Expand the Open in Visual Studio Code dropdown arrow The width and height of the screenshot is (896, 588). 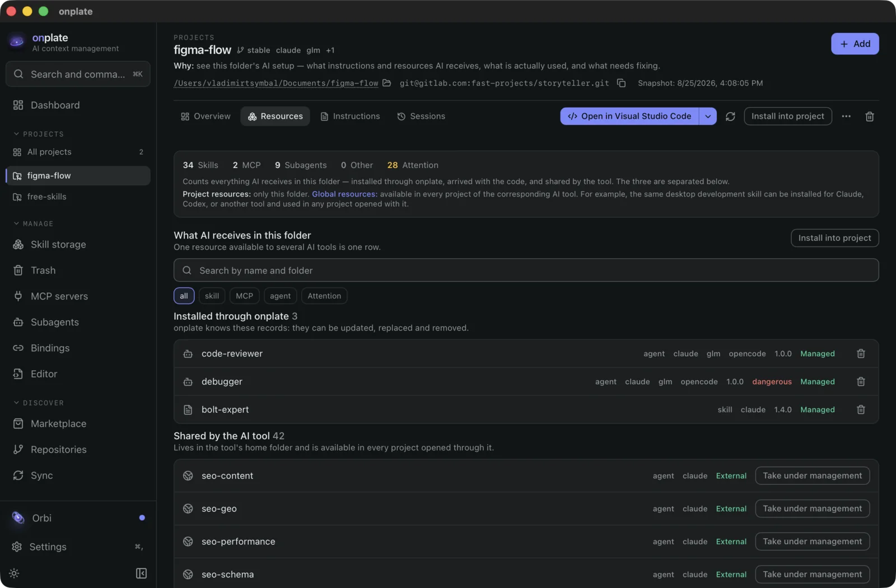pos(708,116)
